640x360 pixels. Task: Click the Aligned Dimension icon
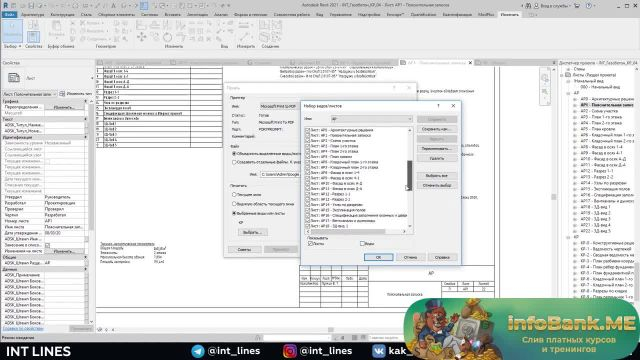(244, 37)
